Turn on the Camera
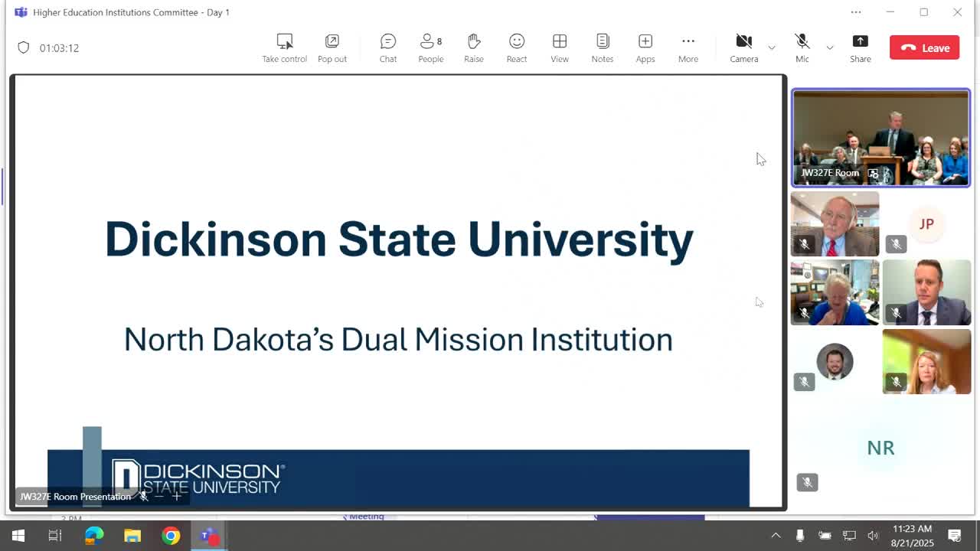The height and width of the screenshot is (551, 980). [743, 48]
